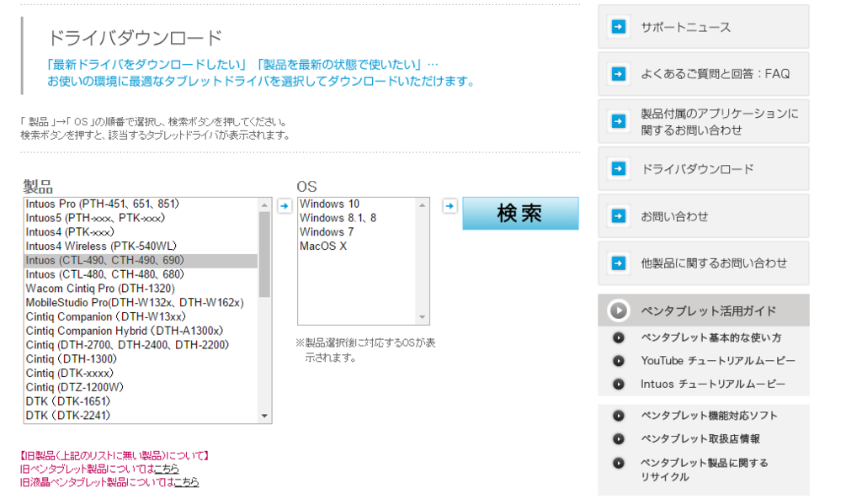Open 他製品に関するお問い合わせ menu item
This screenshot has width=862, height=504.
click(x=704, y=263)
